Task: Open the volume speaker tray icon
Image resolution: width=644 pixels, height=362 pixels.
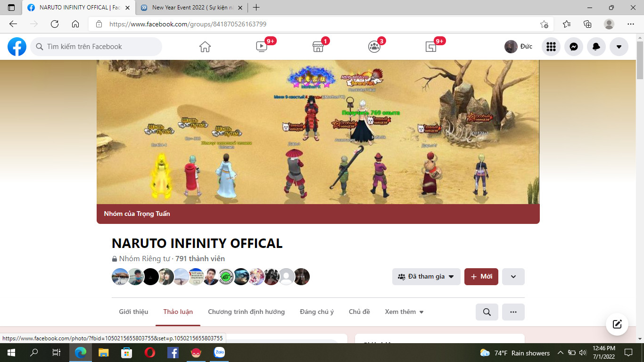Action: 583,353
